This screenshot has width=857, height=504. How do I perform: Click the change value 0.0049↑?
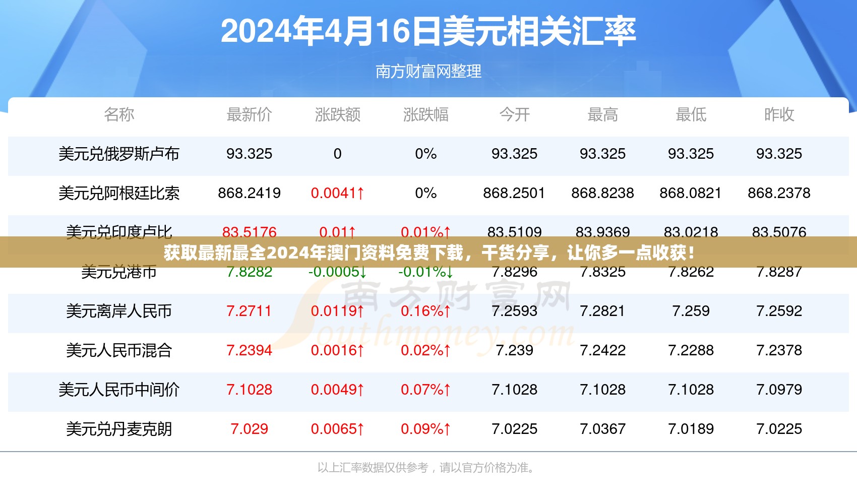[337, 390]
